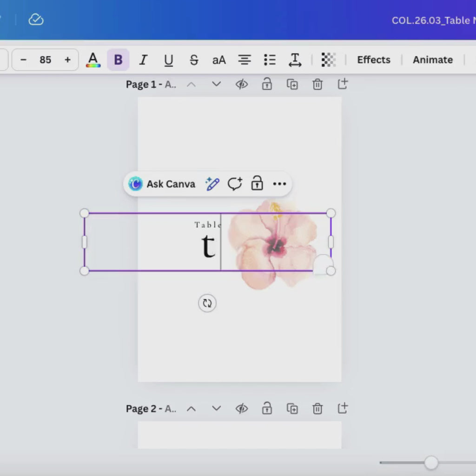Lock Page 1

point(267,84)
